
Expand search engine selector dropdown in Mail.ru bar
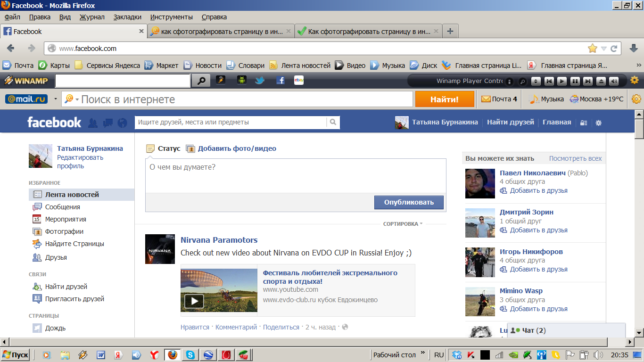pyautogui.click(x=77, y=99)
